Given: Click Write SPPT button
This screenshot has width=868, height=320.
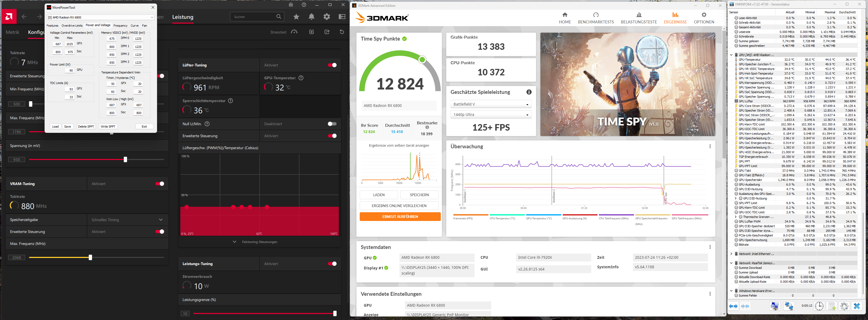Looking at the screenshot, I should [x=108, y=126].
